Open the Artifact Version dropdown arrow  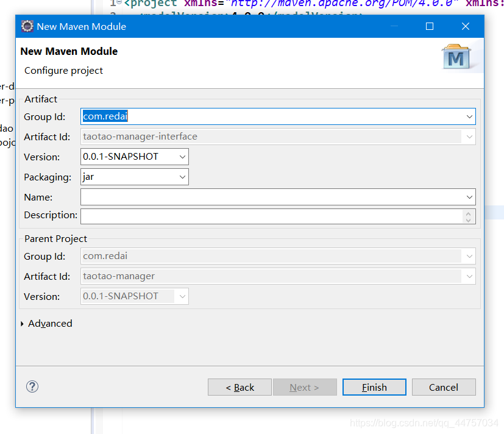[x=182, y=157]
